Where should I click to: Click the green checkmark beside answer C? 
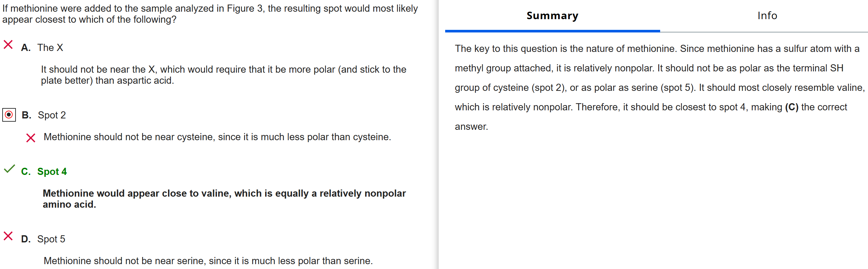(x=9, y=169)
